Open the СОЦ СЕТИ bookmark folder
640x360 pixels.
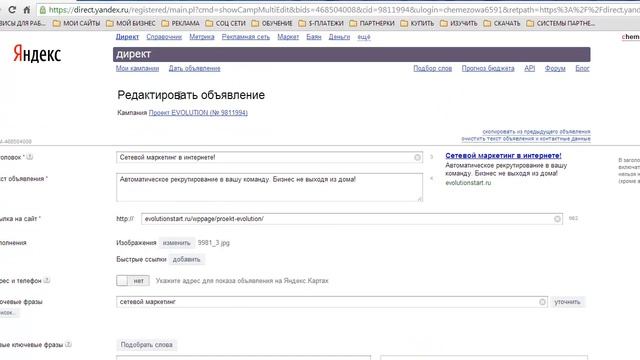point(226,24)
